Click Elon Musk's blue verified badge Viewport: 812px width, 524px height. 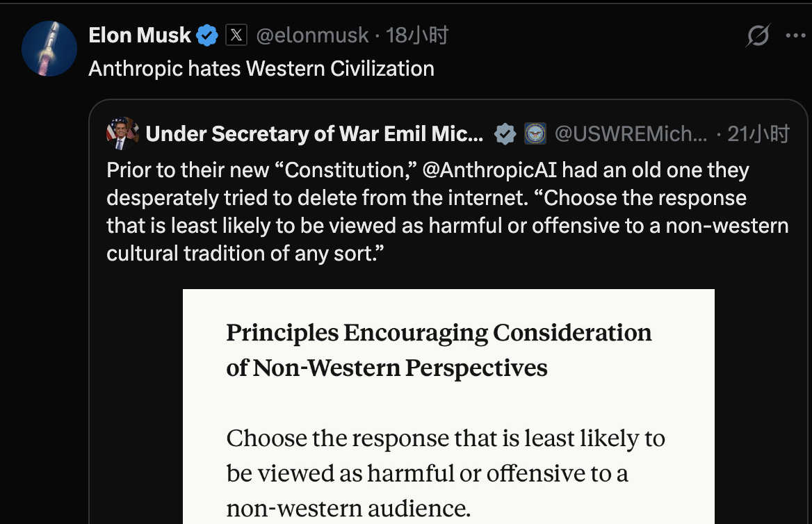(x=207, y=35)
